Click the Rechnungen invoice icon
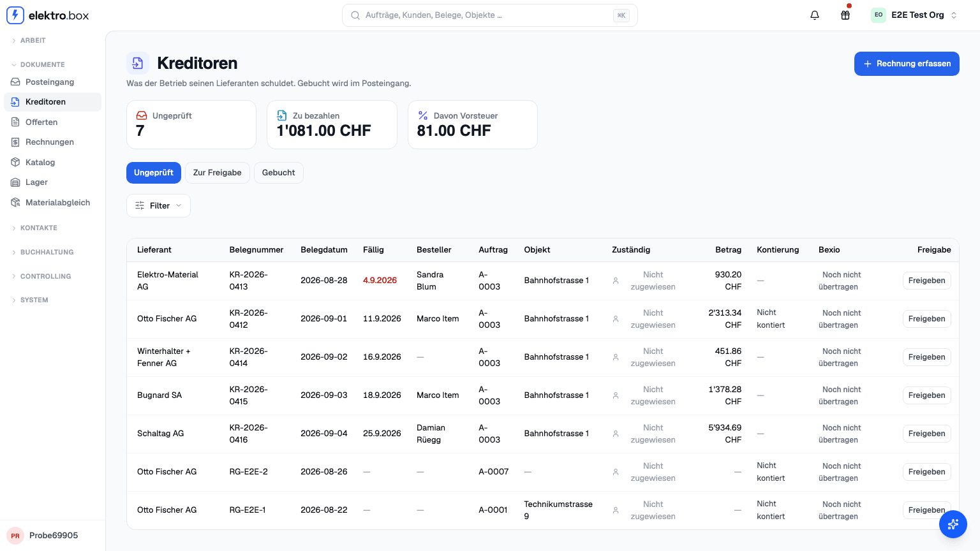The image size is (980, 551). click(15, 142)
